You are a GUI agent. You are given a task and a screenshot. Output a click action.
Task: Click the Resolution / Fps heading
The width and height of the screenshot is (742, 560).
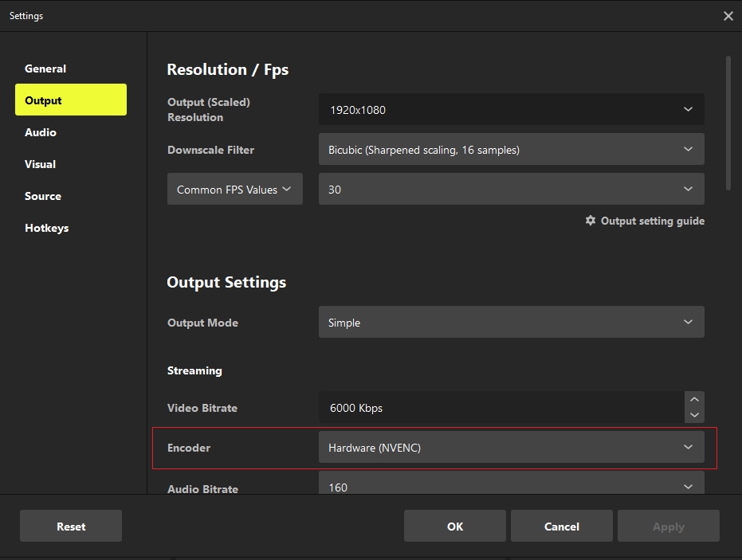pyautogui.click(x=228, y=69)
